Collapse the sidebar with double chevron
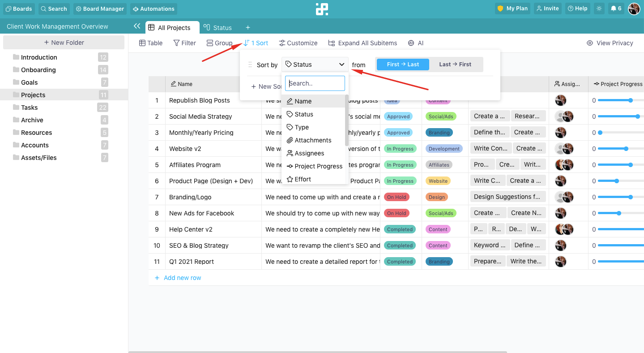Image resolution: width=644 pixels, height=353 pixels. [137, 26]
